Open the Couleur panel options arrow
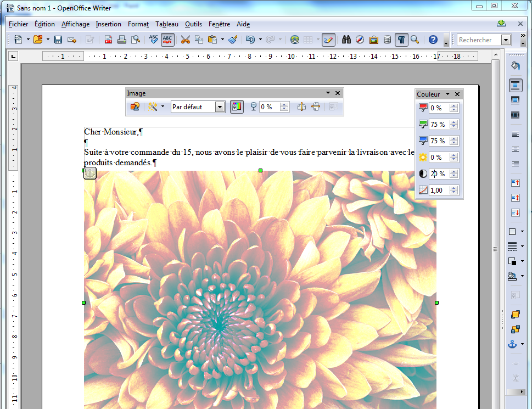 pyautogui.click(x=447, y=94)
